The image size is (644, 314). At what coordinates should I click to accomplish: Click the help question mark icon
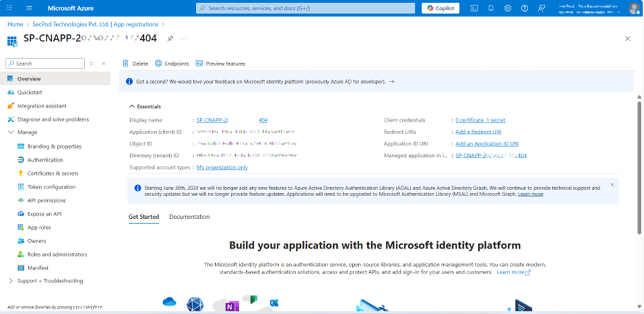[x=525, y=8]
